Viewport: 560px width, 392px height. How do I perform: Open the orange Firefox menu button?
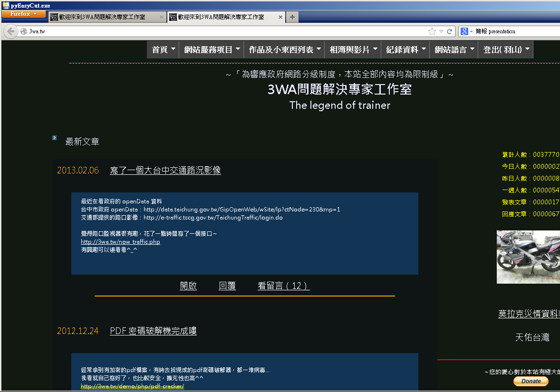coord(23,14)
